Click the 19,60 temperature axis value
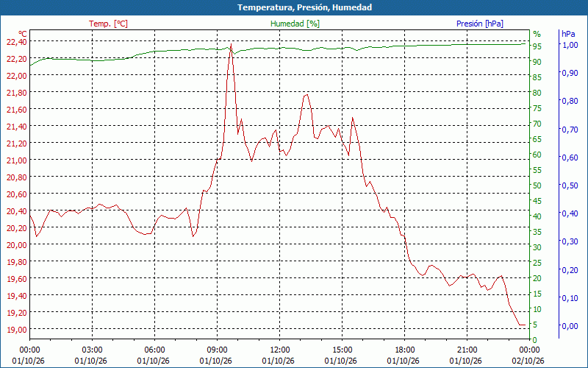 [16, 279]
